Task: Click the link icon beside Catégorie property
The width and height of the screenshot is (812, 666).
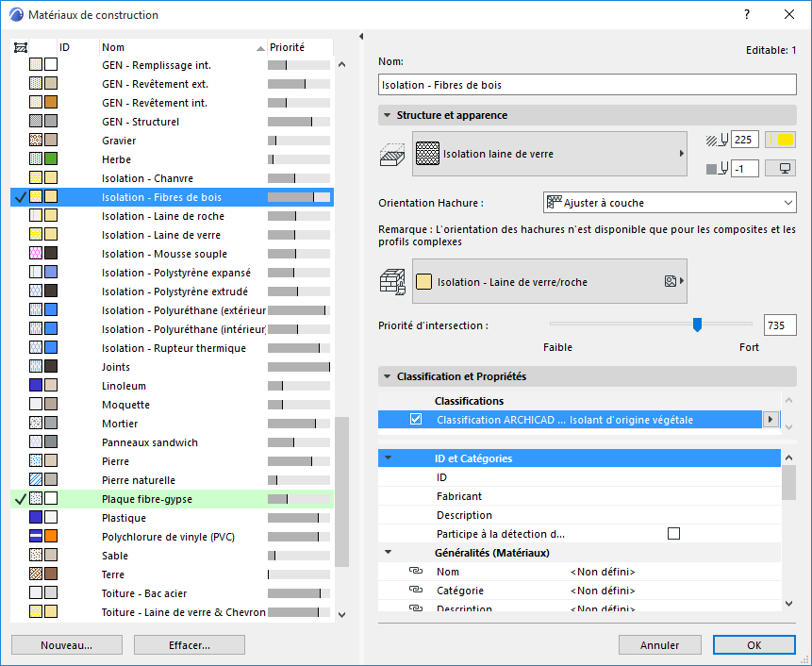Action: 416,590
